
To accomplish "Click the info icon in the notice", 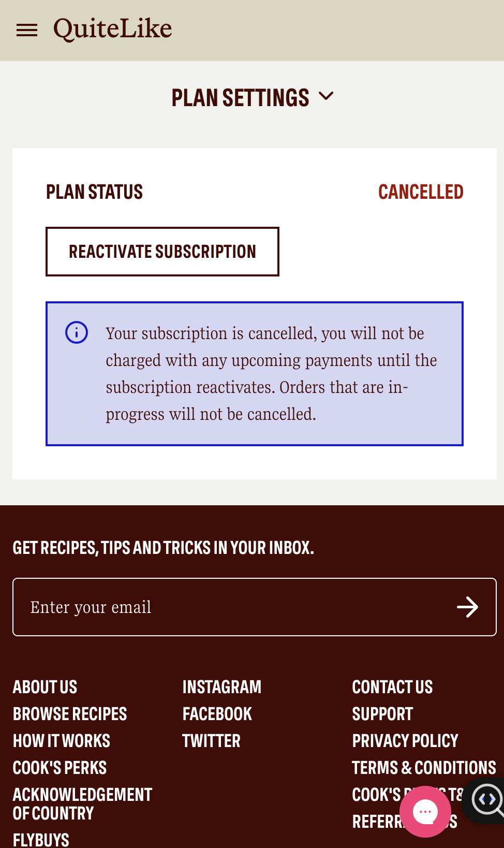I will (77, 332).
